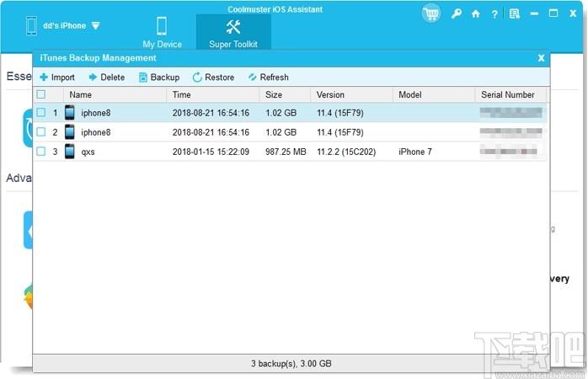588x379 pixels.
Task: Click time 2018-01-15 15:22:09
Action: click(211, 152)
